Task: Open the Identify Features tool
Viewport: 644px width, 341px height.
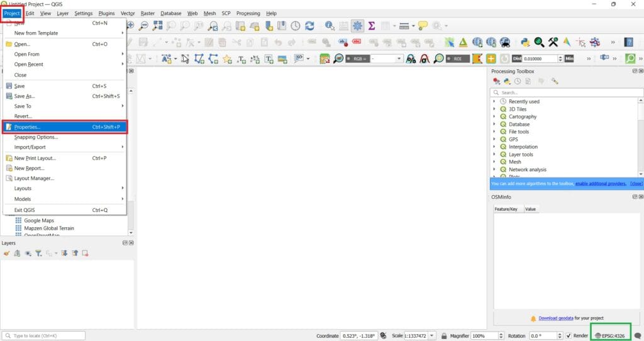Action: [330, 26]
